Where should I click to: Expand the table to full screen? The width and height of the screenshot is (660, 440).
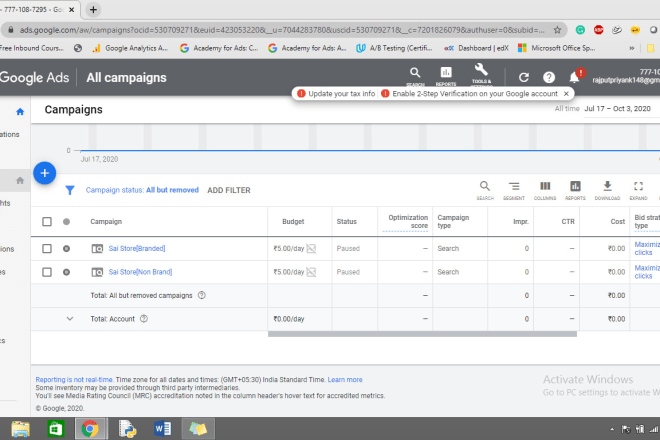coord(639,190)
